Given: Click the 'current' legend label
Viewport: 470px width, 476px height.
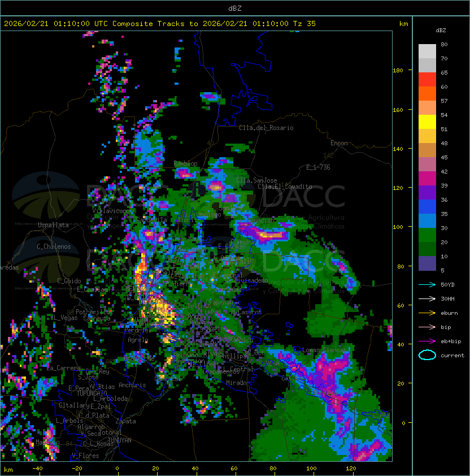Looking at the screenshot, I should coord(452,356).
